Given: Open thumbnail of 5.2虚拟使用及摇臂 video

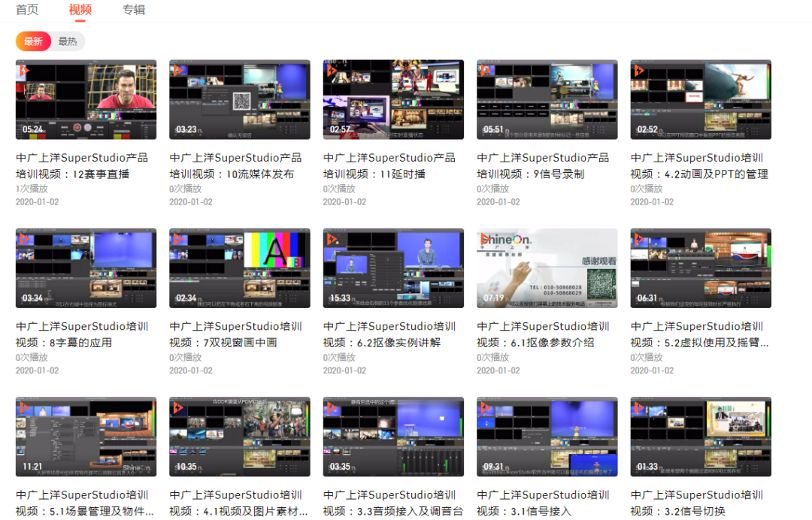Looking at the screenshot, I should click(x=701, y=268).
